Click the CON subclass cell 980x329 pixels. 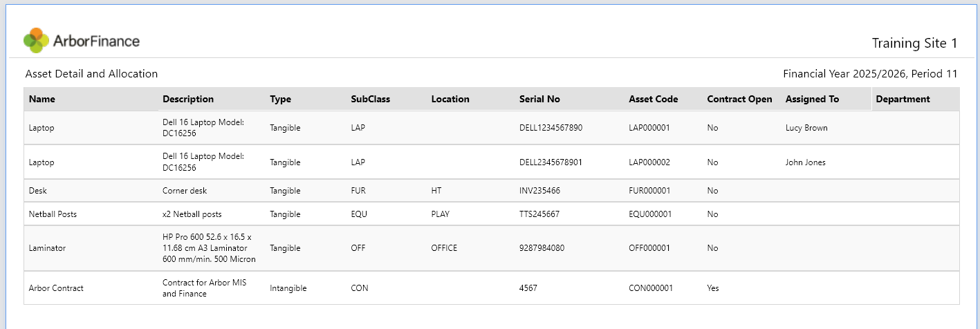pyautogui.click(x=360, y=288)
